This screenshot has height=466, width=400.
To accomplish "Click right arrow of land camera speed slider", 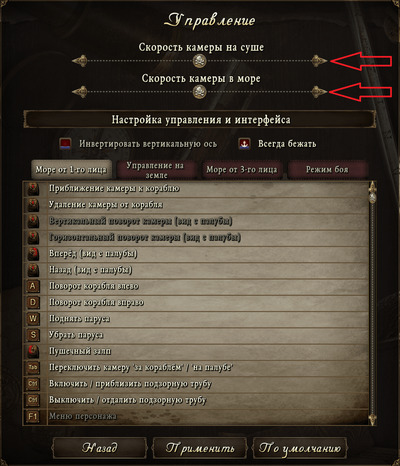I will pyautogui.click(x=319, y=61).
